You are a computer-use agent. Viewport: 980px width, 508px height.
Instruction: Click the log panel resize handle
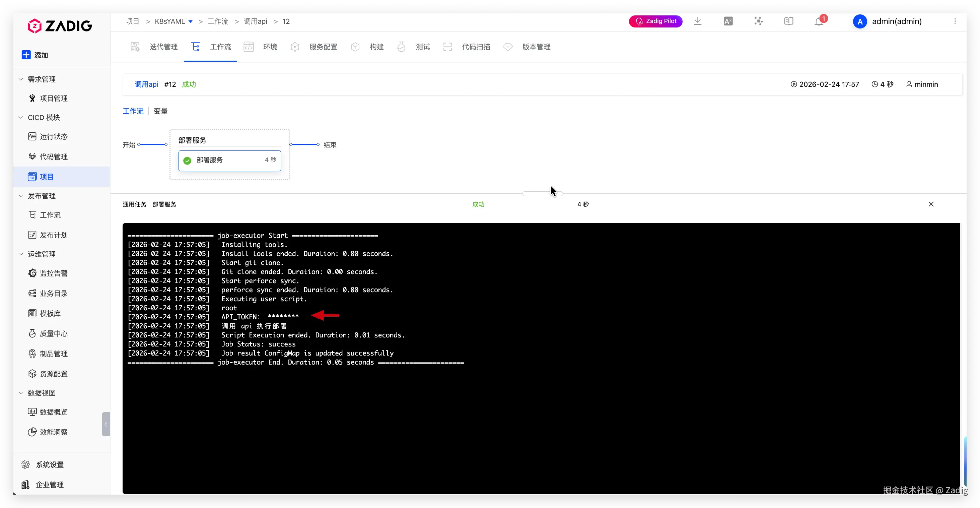coord(542,193)
